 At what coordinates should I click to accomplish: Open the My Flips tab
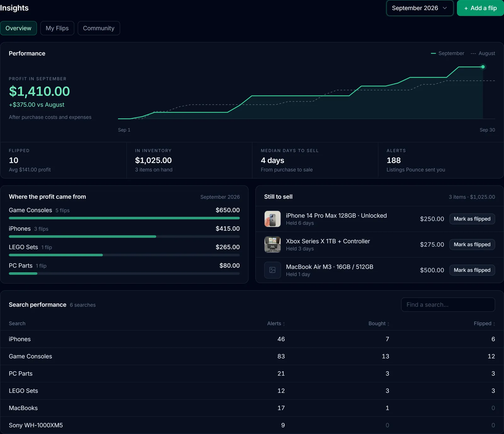pos(57,28)
